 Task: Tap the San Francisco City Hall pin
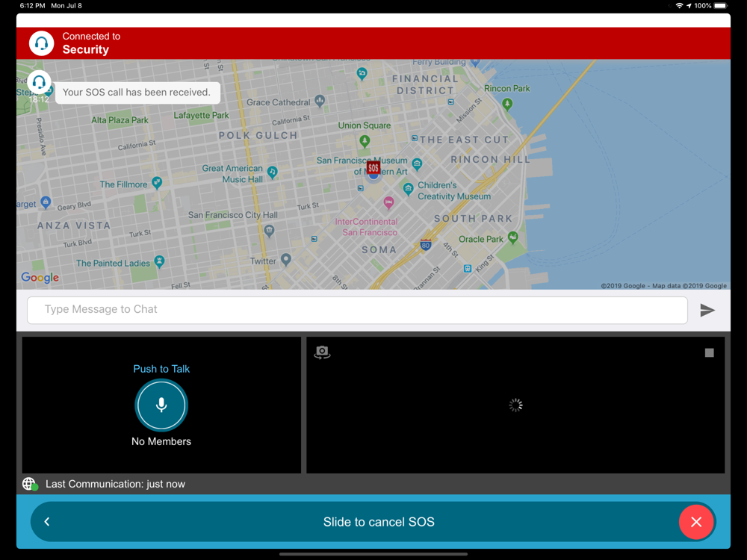(x=269, y=231)
